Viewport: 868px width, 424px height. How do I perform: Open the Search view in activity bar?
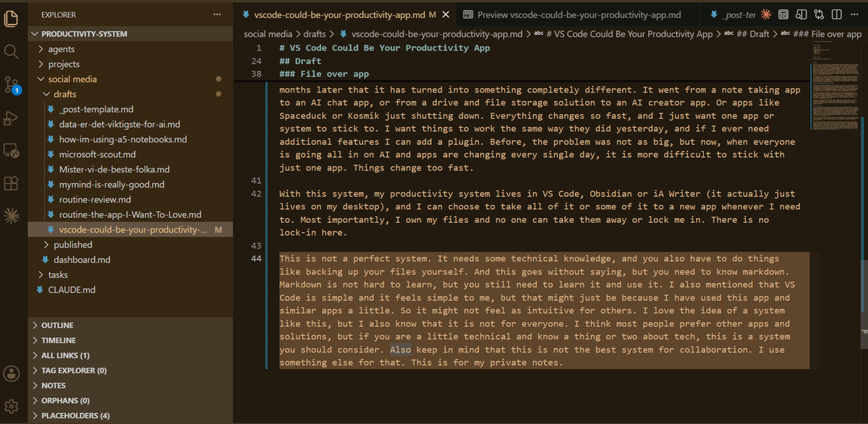click(x=12, y=51)
